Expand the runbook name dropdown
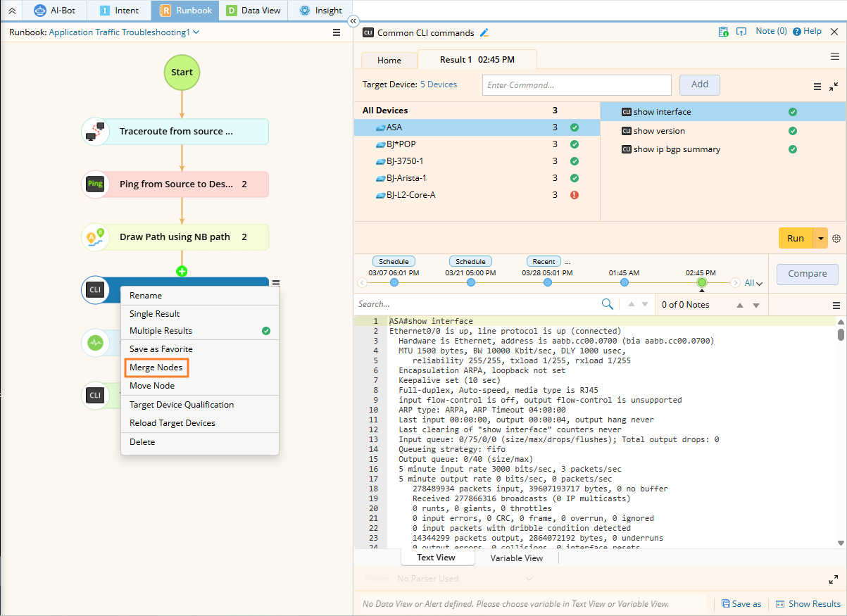 coord(196,32)
